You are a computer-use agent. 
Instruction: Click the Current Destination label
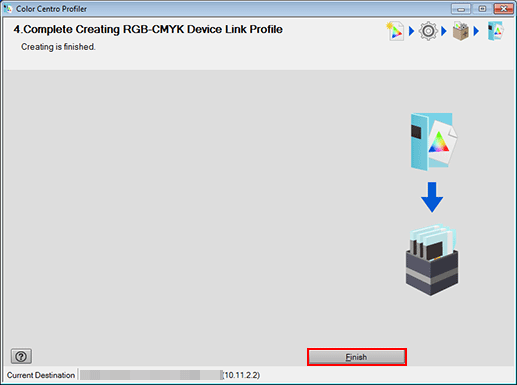pos(41,375)
